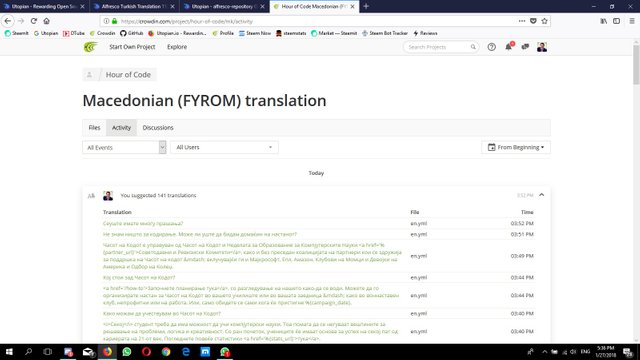Click the project owner icon in breadcrumb

coord(89,75)
